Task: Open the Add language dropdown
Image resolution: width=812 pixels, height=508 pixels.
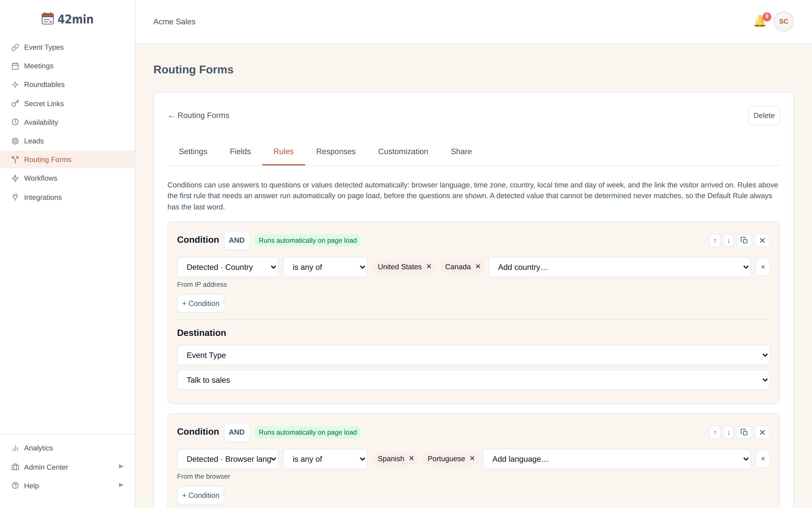Action: click(617, 459)
